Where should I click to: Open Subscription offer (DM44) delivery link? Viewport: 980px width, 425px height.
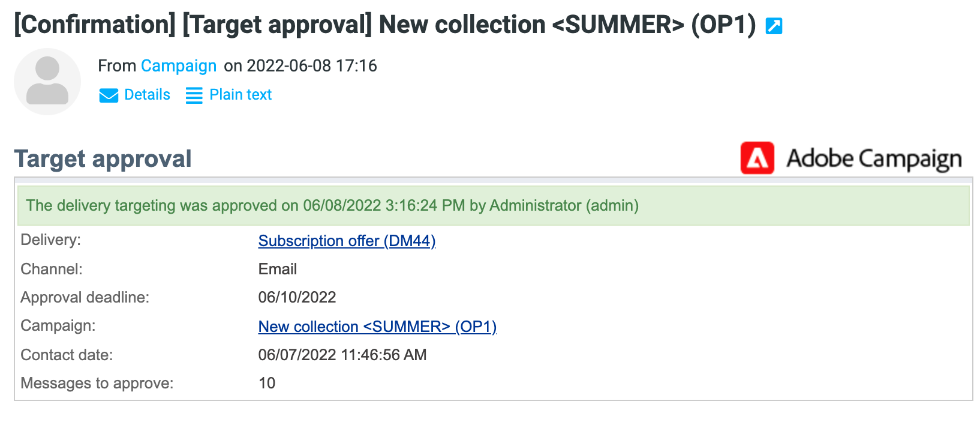coord(347,241)
